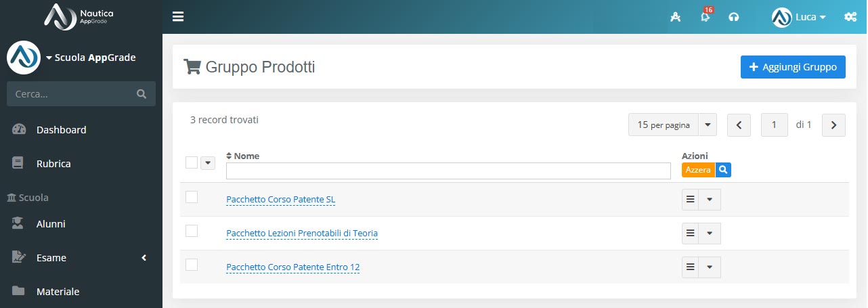Select Alunni in the sidebar menu
Screen dimensions: 868x308
click(x=51, y=224)
